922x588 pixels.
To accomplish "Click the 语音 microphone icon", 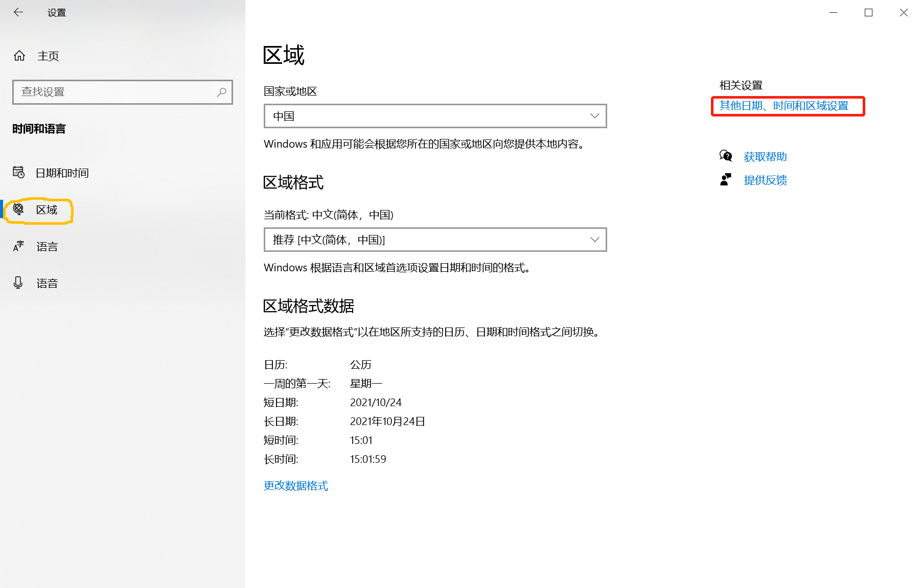I will tap(18, 283).
